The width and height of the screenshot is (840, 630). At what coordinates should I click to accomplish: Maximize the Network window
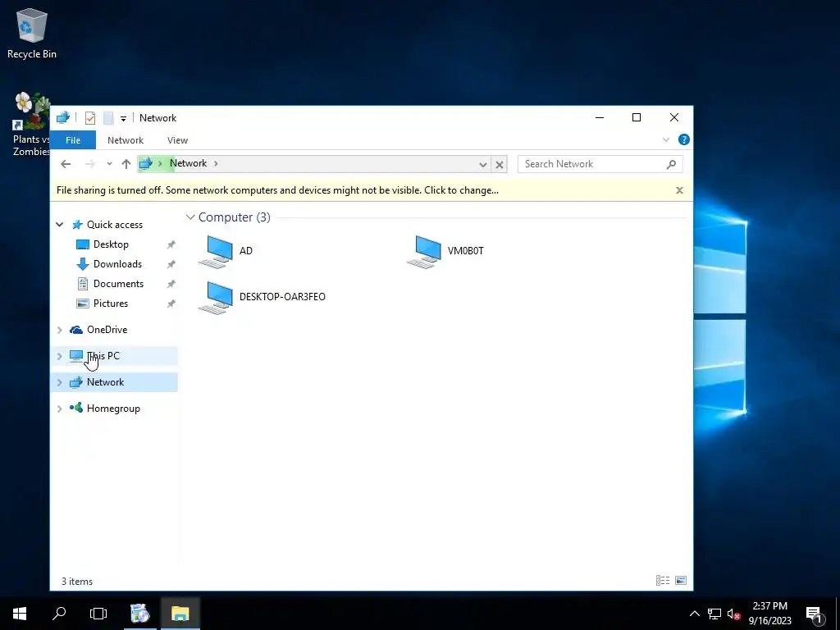click(637, 118)
